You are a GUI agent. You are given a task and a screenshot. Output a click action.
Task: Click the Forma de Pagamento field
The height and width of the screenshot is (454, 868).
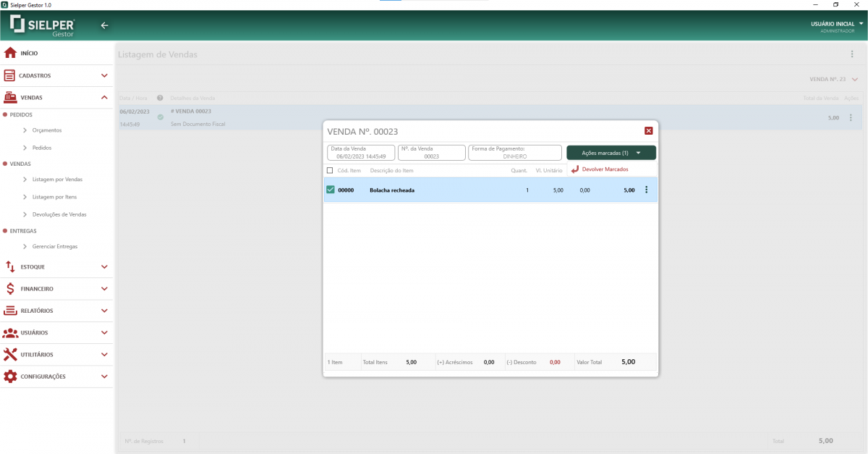coord(515,153)
